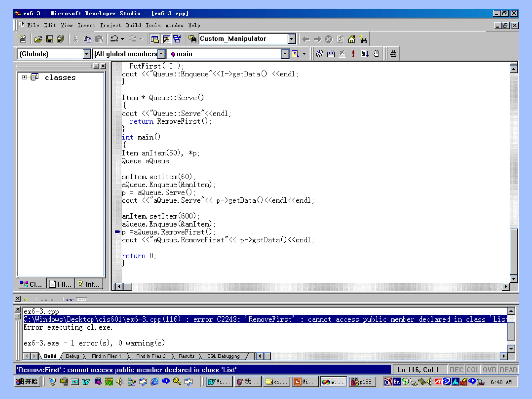Switch to the Find in Files 1 tab

pos(106,356)
